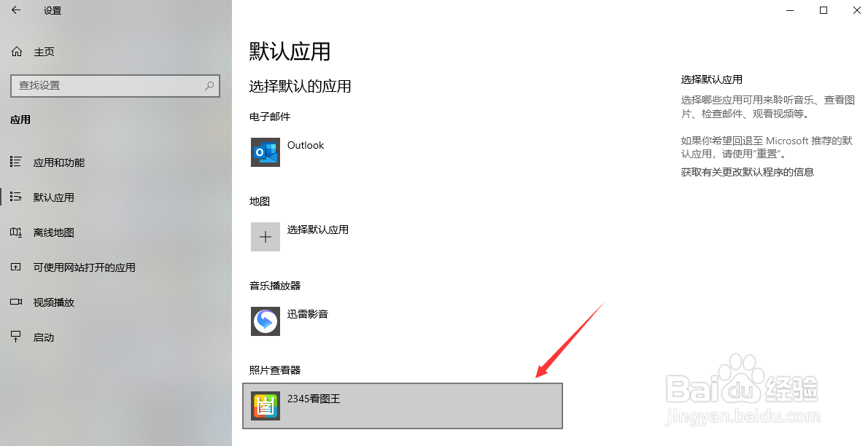
Task: Click the 迅雷影音 music player label
Action: (x=308, y=314)
